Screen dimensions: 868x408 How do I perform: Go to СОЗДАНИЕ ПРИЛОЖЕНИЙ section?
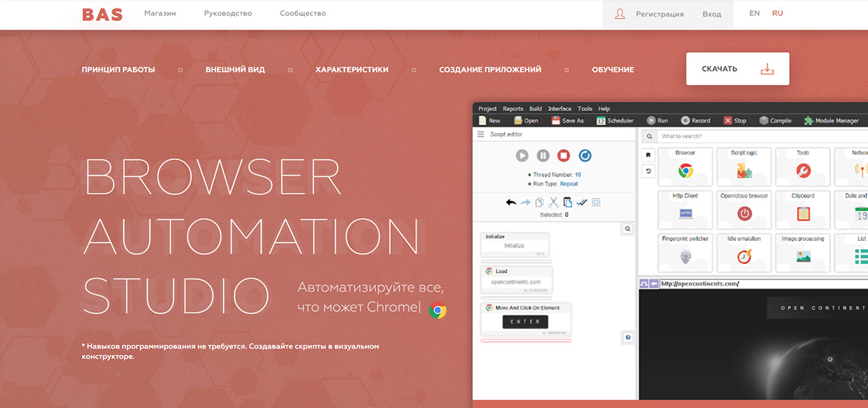click(x=490, y=70)
